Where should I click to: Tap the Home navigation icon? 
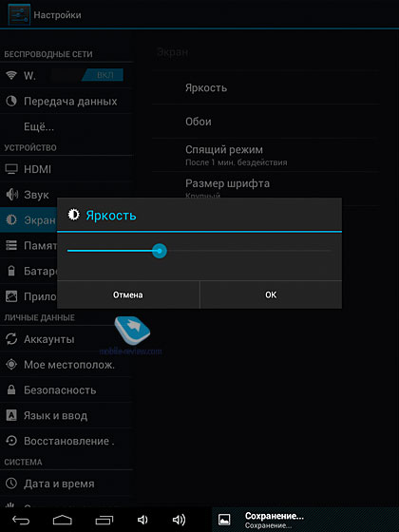coord(63,520)
